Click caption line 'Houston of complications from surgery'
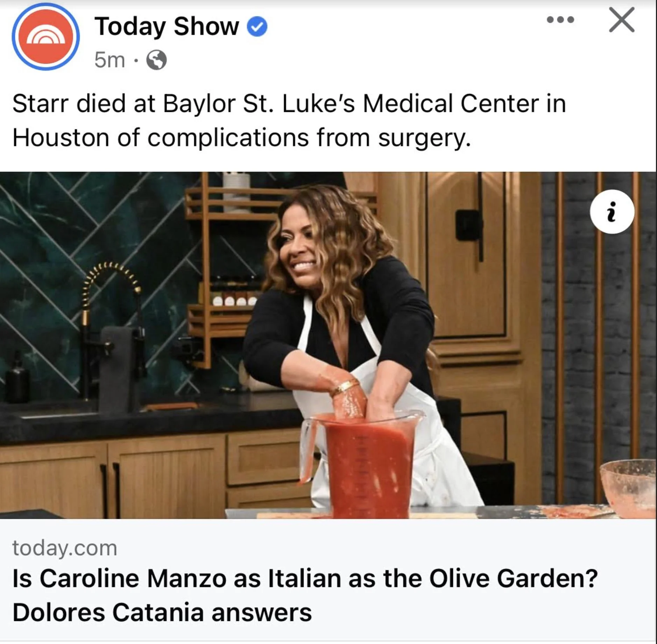Screen dimensions: 657x644 point(241,138)
